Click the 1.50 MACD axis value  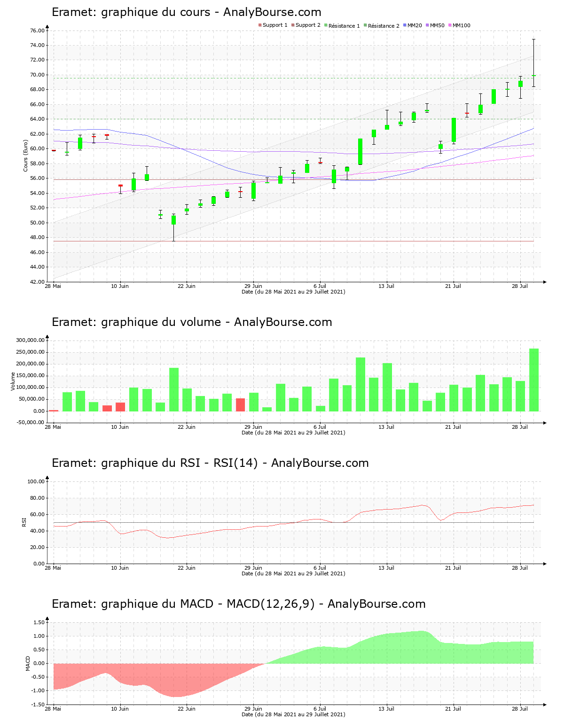click(x=39, y=622)
